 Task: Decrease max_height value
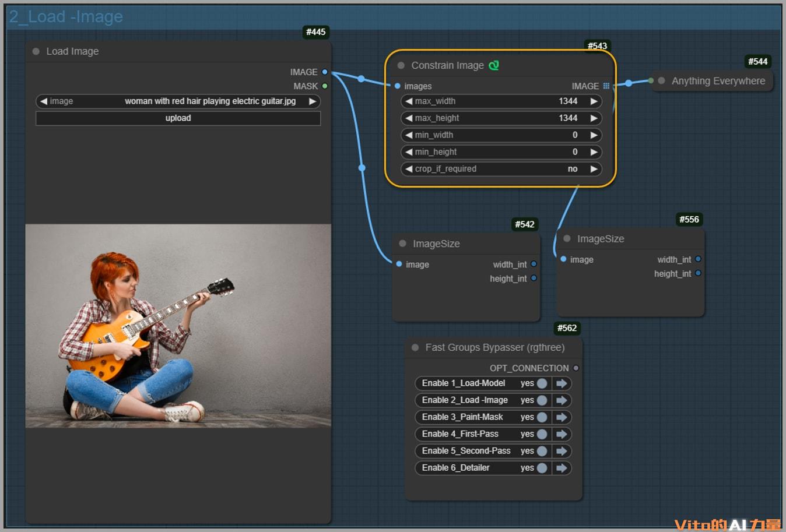point(409,118)
